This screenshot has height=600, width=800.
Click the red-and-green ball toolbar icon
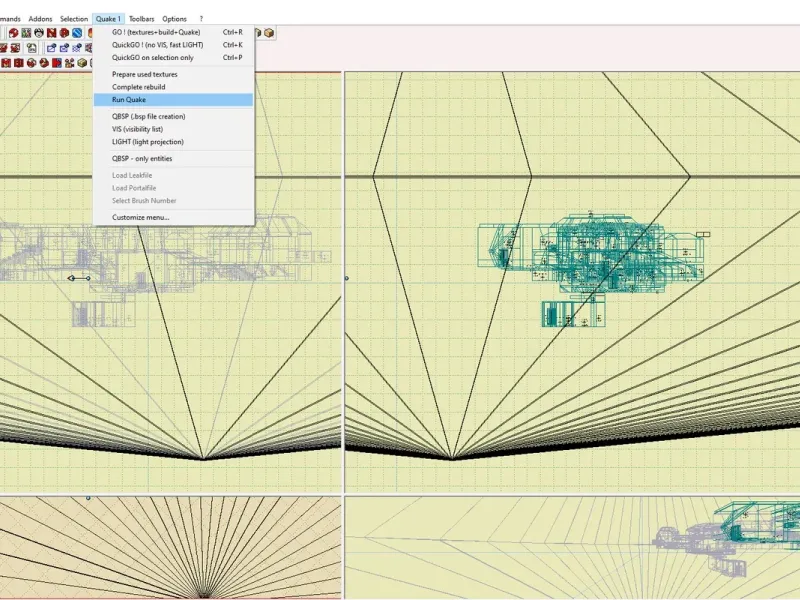click(32, 63)
